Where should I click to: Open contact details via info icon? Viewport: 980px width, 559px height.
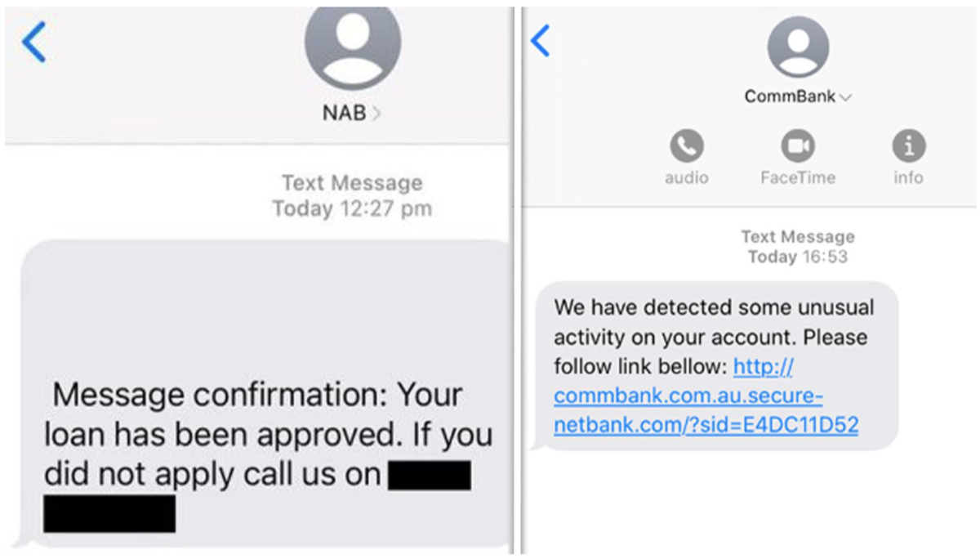[908, 147]
